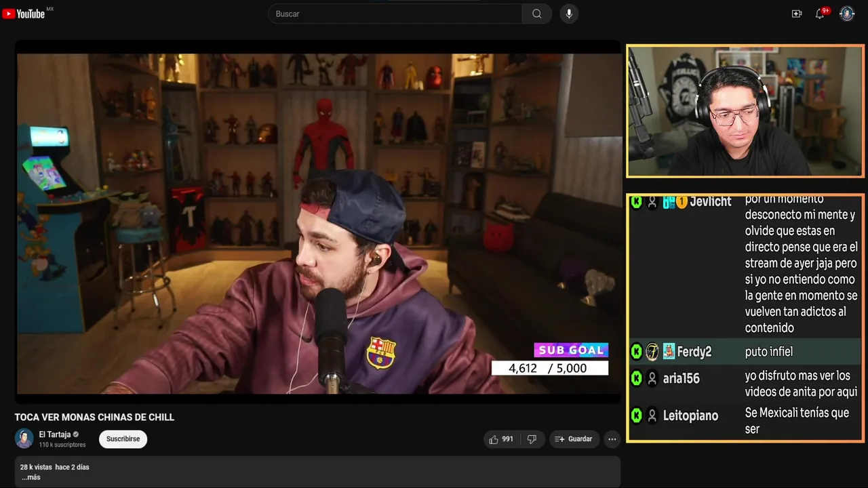Viewport: 868px width, 488px height.
Task: Open the El Tartaja channel avatar
Action: click(x=24, y=439)
